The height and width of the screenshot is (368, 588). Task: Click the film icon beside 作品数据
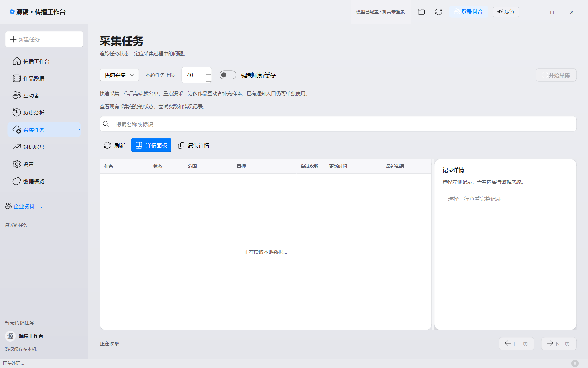tap(17, 79)
